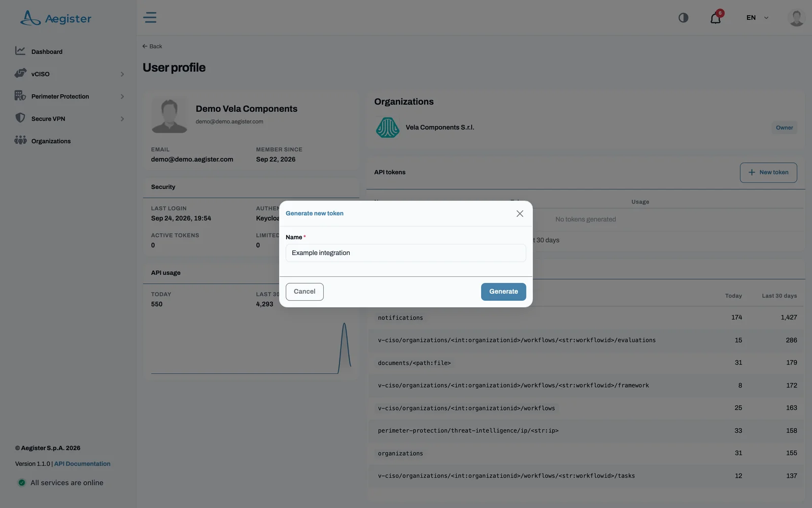
Task: Click the Vela Components organization logo
Action: click(387, 128)
